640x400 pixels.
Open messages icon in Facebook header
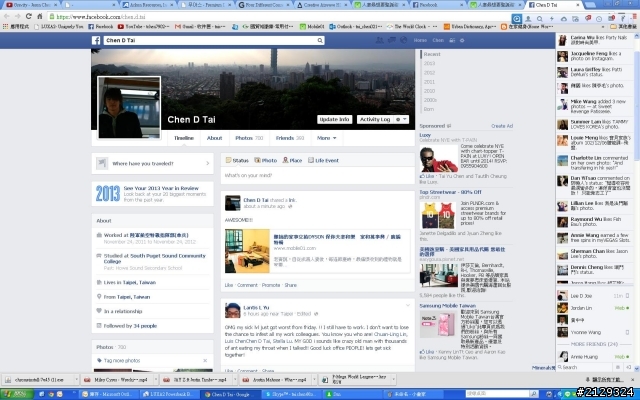pyautogui.click(x=391, y=40)
